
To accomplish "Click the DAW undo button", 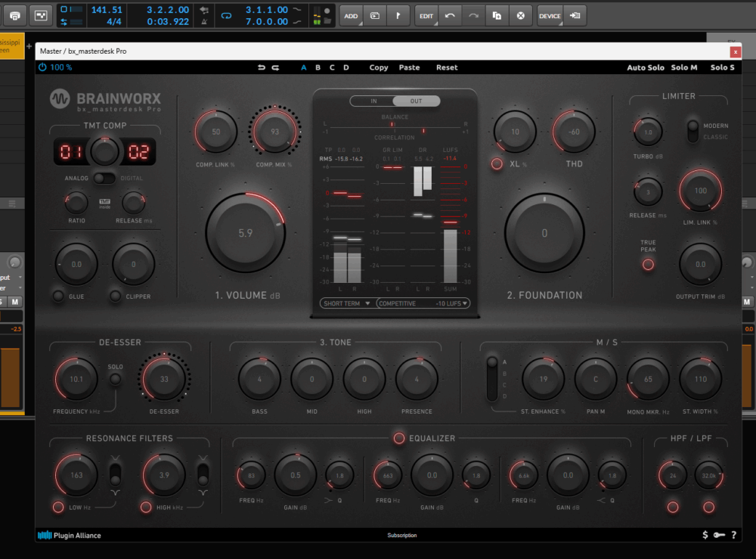I will 450,16.
